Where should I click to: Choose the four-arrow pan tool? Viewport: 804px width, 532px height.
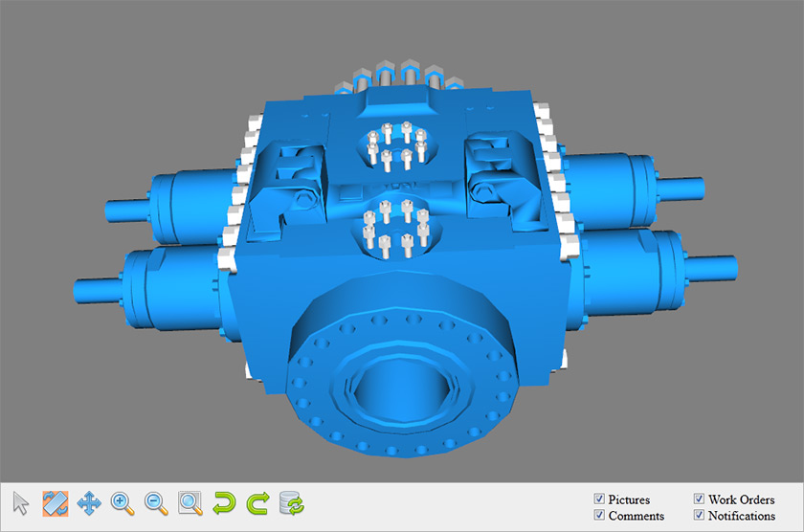pyautogui.click(x=89, y=503)
